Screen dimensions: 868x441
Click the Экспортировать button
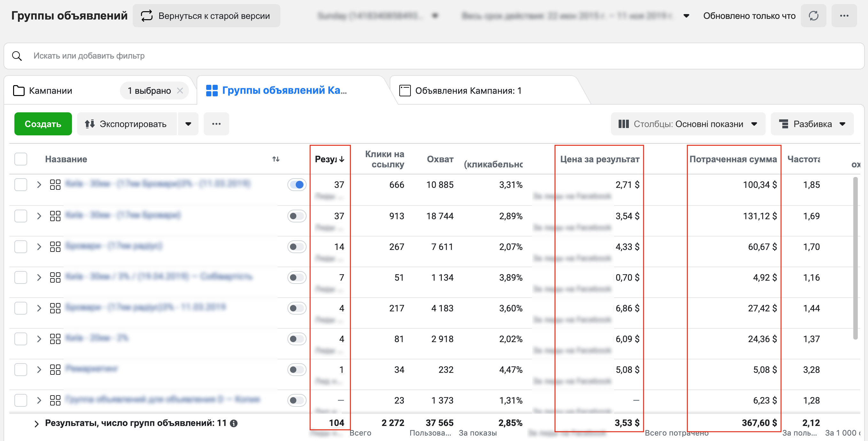pyautogui.click(x=127, y=124)
